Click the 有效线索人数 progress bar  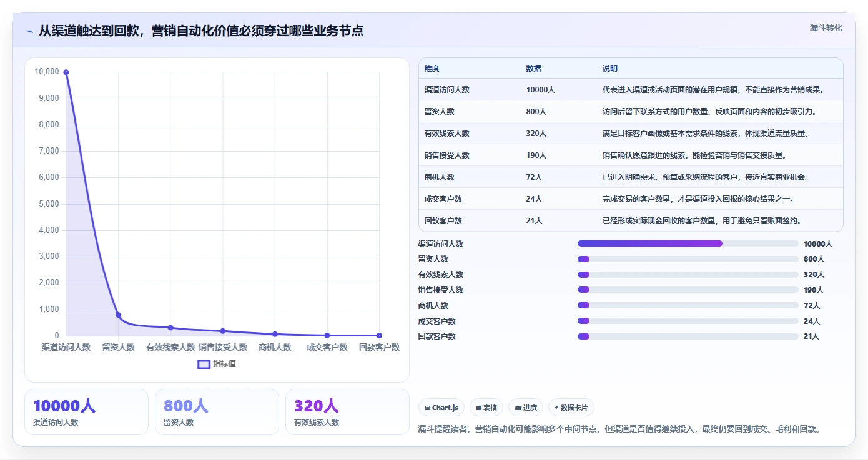coord(688,275)
